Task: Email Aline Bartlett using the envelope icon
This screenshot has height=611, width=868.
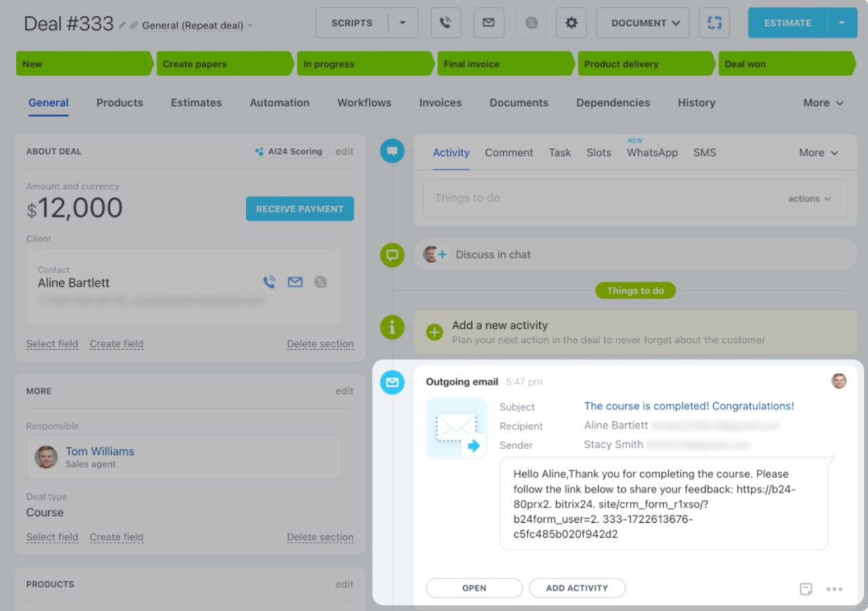Action: (x=295, y=282)
